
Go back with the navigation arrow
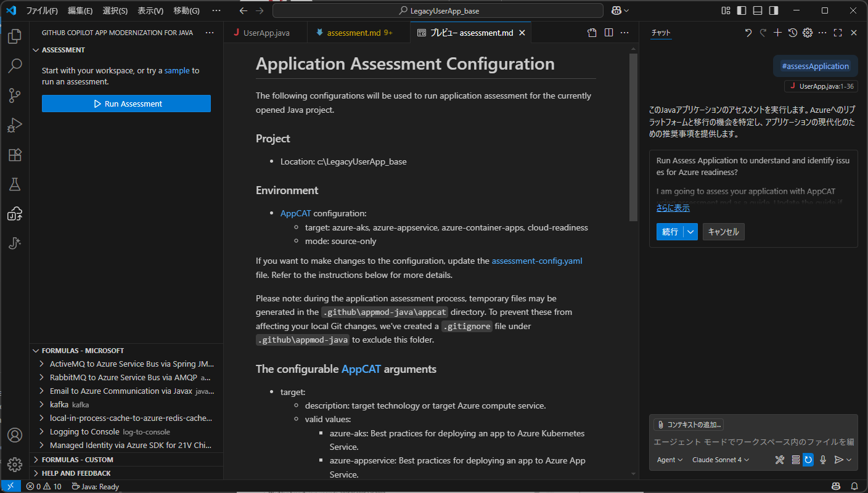click(x=244, y=10)
